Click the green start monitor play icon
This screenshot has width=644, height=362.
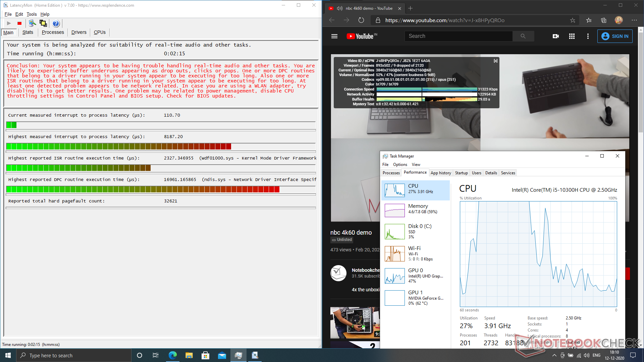coord(9,23)
